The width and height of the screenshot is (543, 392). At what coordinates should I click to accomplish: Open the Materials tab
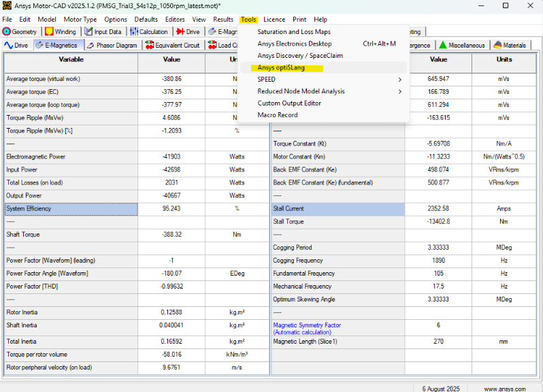pyautogui.click(x=510, y=46)
